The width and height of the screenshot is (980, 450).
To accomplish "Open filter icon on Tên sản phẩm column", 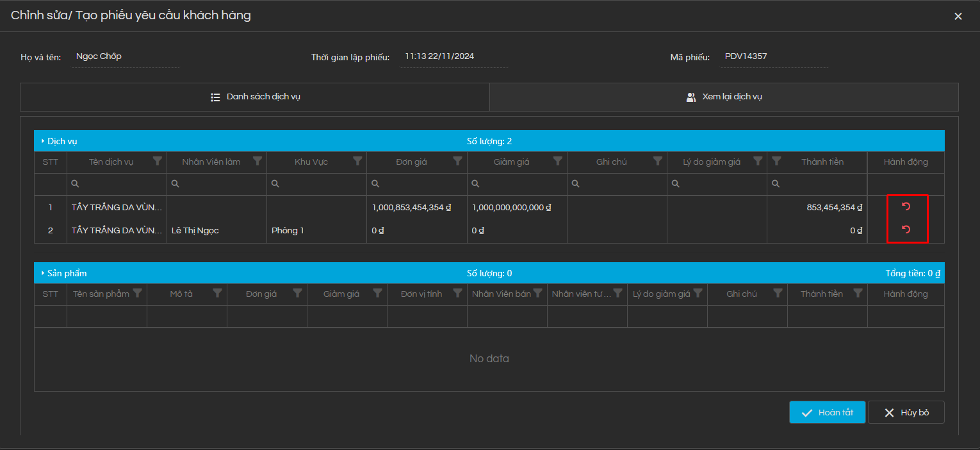I will pos(137,293).
